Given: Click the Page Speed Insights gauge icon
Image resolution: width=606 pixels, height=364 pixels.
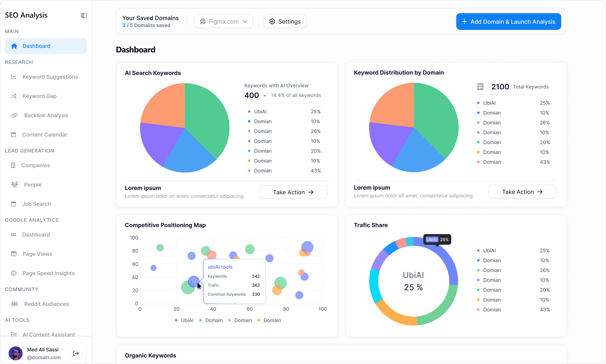Looking at the screenshot, I should point(14,273).
